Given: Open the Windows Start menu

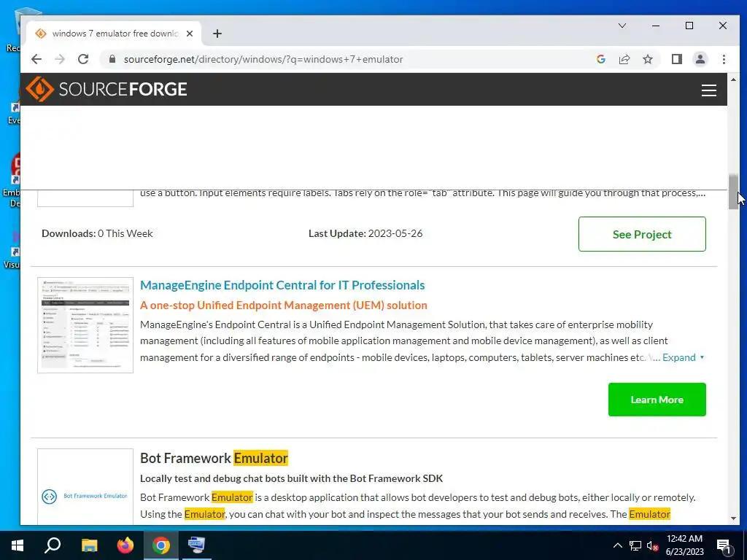Looking at the screenshot, I should click(x=18, y=545).
